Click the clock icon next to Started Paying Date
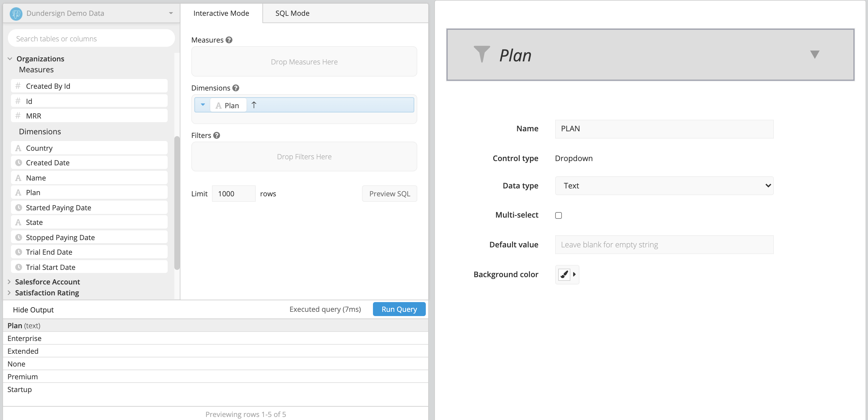This screenshot has height=420, width=868. click(19, 208)
